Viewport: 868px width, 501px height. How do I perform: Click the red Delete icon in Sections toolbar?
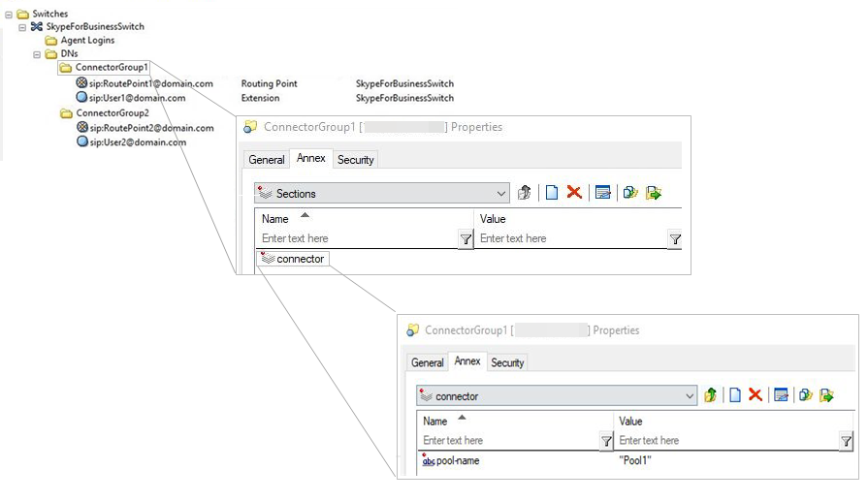tap(574, 193)
